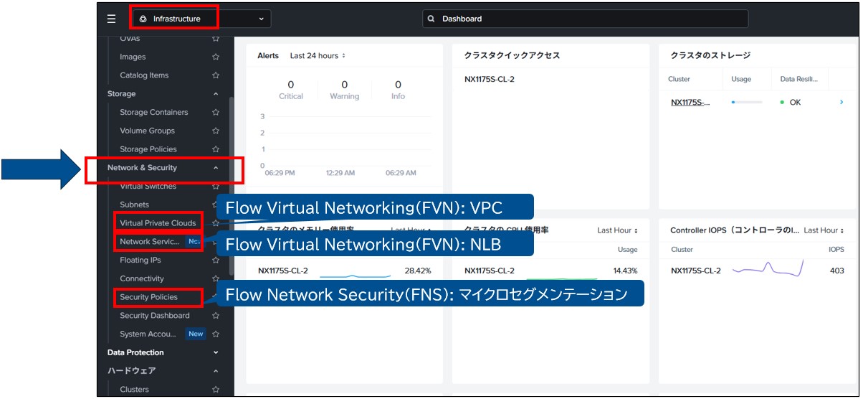Mark Storage Policies as favorite

[216, 149]
